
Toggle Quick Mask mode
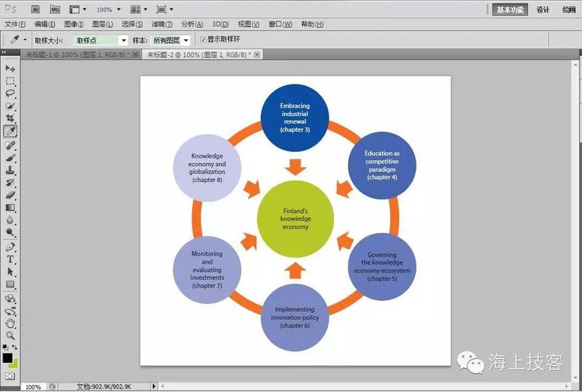coord(10,376)
